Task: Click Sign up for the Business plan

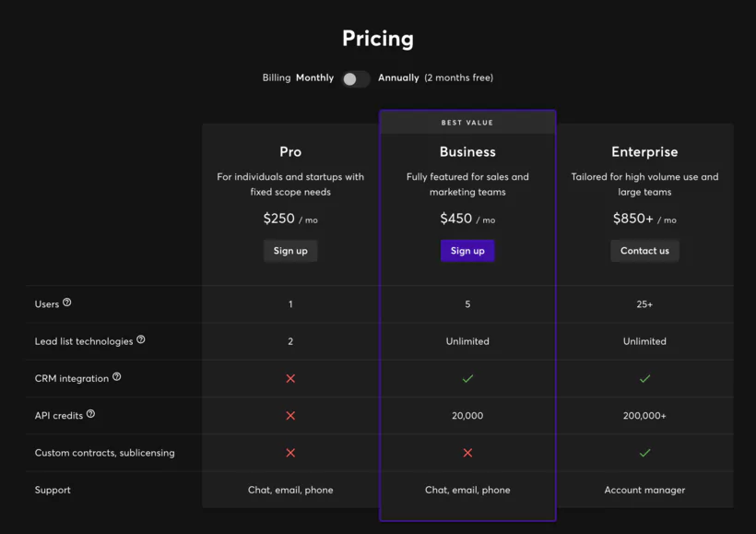Action: pos(467,250)
